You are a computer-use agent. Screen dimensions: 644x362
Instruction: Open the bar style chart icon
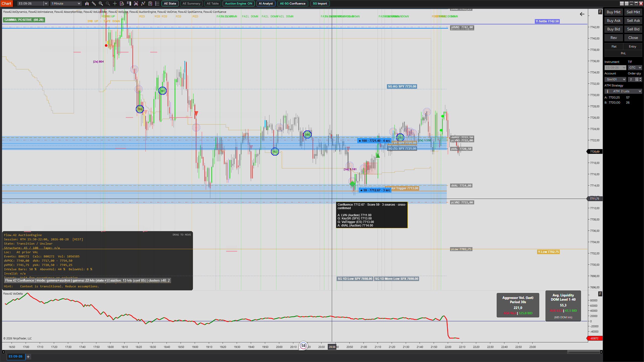click(87, 4)
